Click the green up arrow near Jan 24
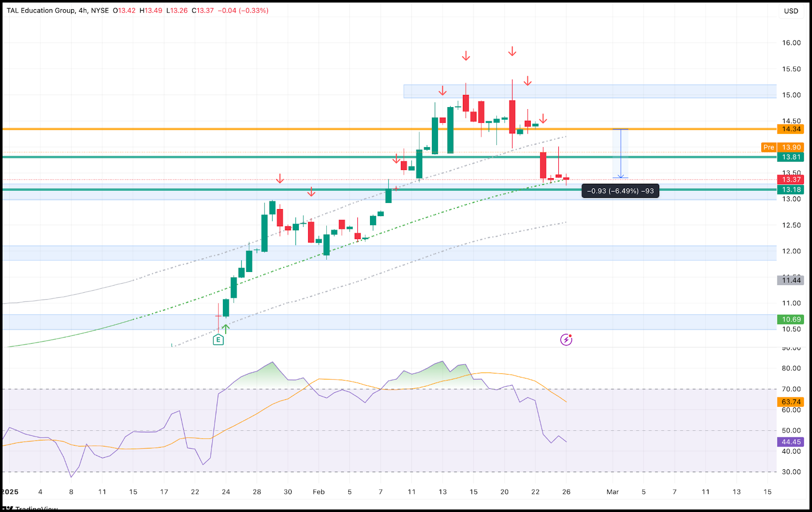 coord(226,328)
